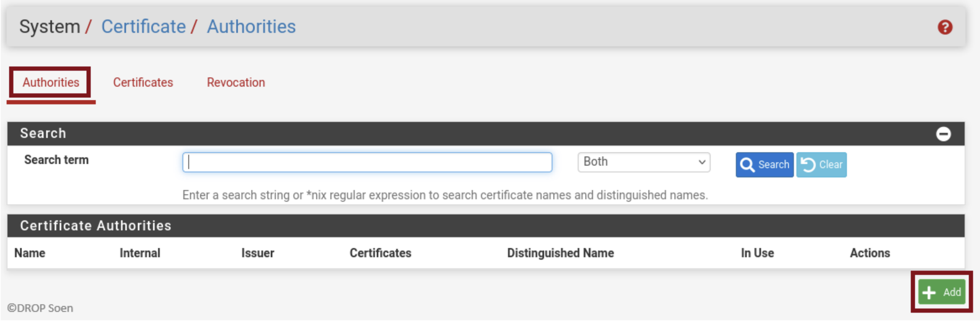Click the System breadcrumb text
980x321 pixels.
pyautogui.click(x=50, y=27)
